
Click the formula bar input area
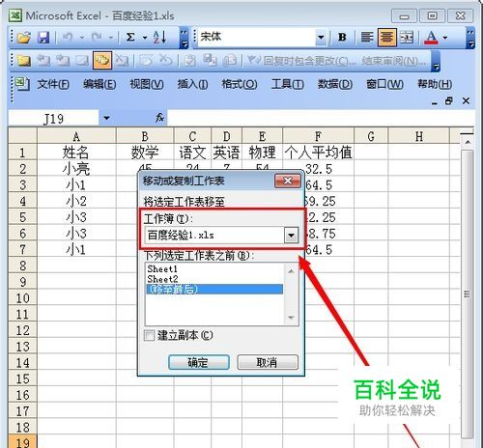(x=321, y=118)
